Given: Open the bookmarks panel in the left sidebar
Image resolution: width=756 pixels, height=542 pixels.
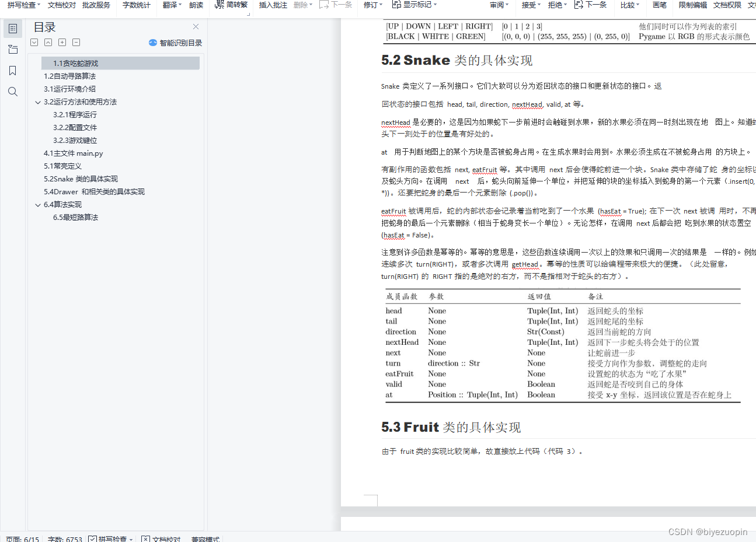Looking at the screenshot, I should tap(13, 70).
